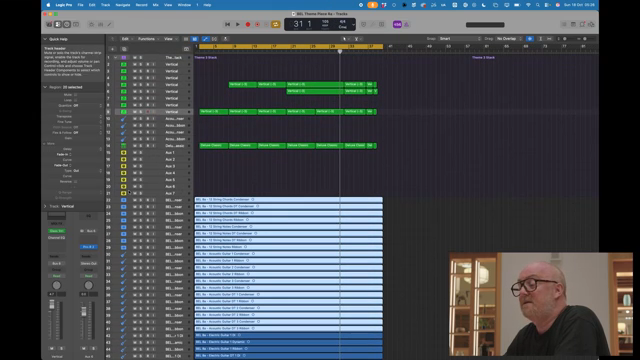Image resolution: width=640 pixels, height=360 pixels.
Task: Open the left-click Pointer tool menu
Action: tap(345, 39)
